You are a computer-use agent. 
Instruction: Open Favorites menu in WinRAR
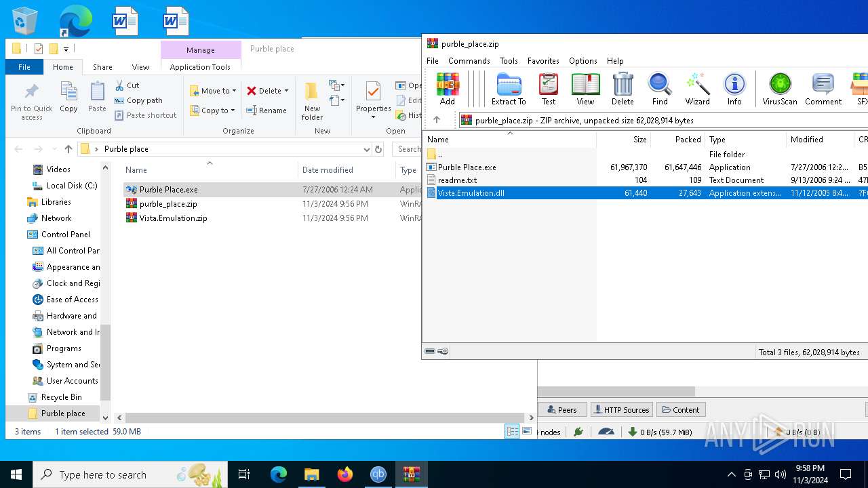click(x=543, y=60)
